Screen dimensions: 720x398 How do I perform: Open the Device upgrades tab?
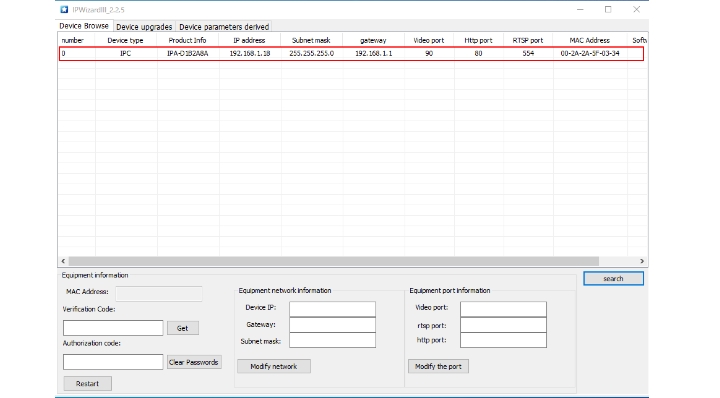[x=144, y=27]
